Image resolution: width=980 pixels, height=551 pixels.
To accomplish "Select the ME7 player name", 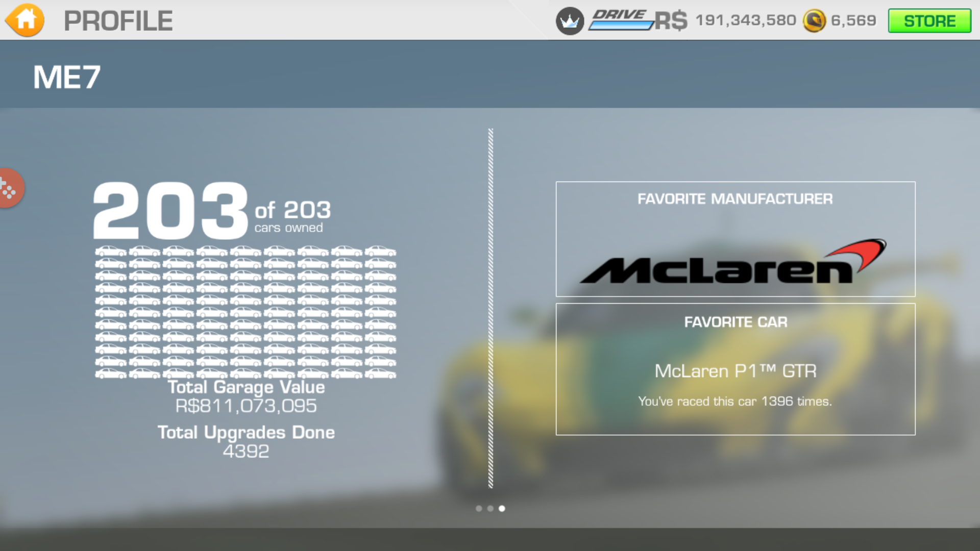I will (x=67, y=78).
